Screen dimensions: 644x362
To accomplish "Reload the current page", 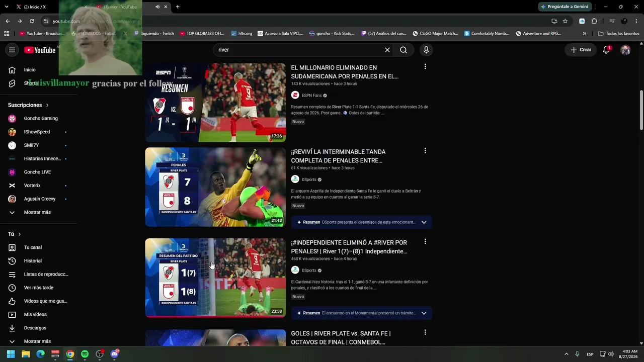I will (32, 21).
